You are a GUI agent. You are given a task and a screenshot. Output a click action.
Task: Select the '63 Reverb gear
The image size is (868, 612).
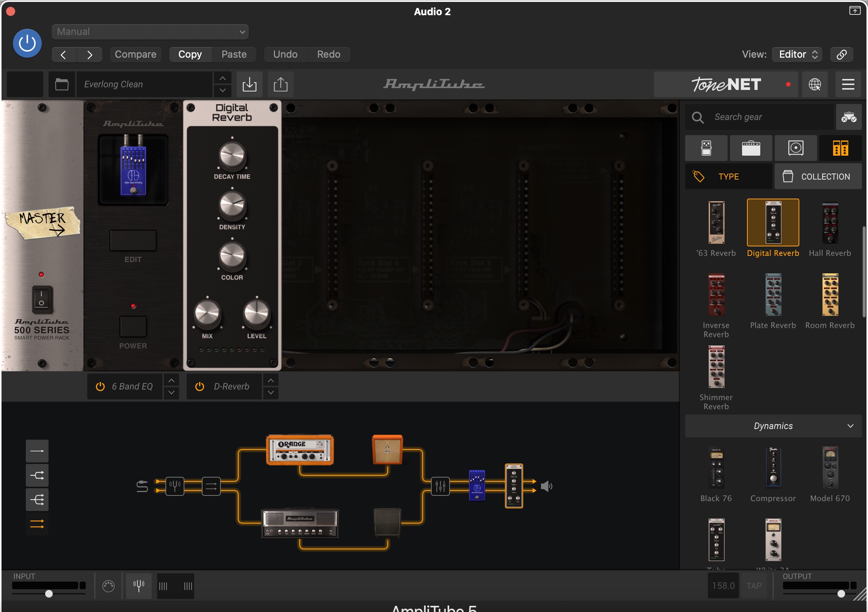[x=716, y=229]
